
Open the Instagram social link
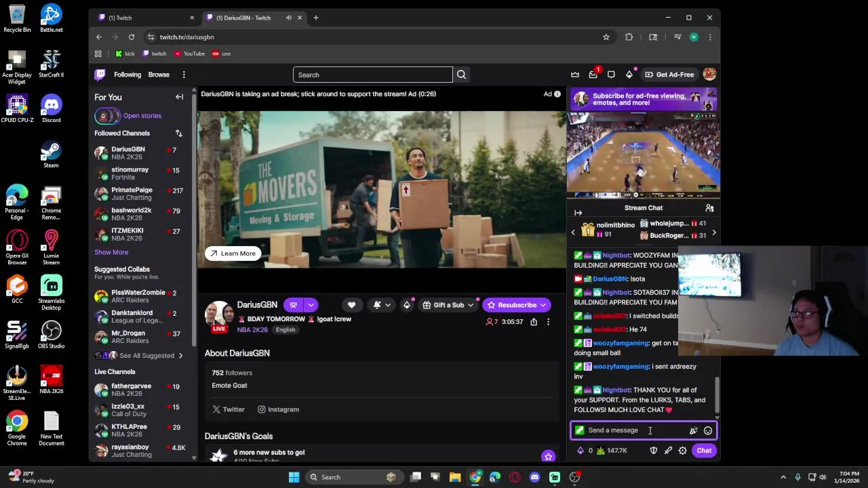(x=278, y=409)
